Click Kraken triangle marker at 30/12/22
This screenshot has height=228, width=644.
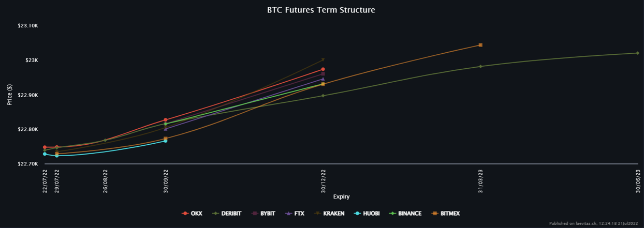(x=323, y=59)
